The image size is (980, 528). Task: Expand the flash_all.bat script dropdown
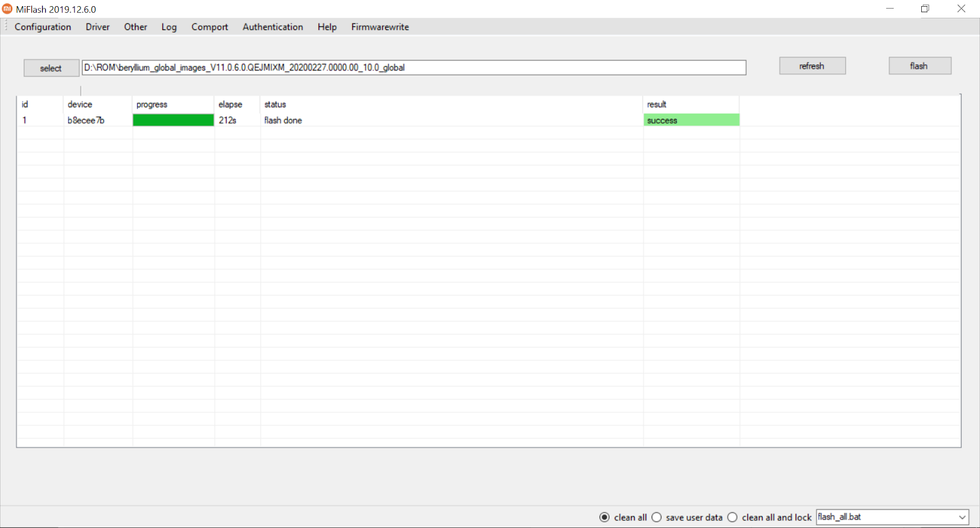click(x=962, y=517)
